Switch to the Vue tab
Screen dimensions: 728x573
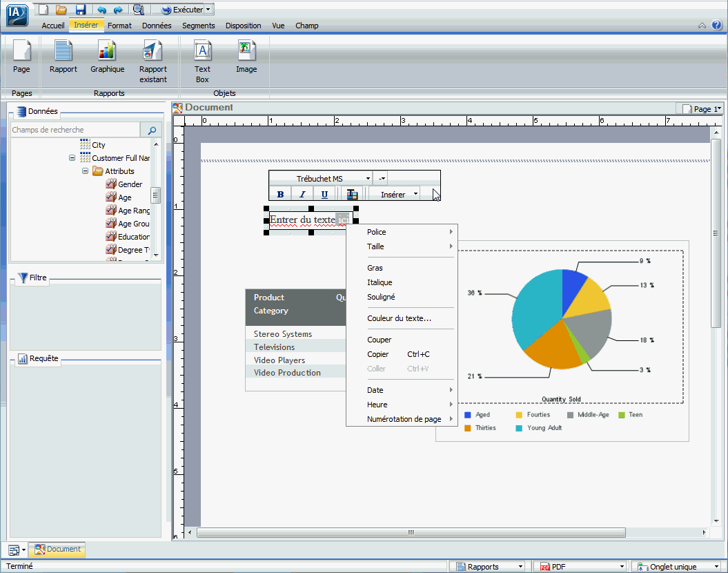click(x=278, y=26)
